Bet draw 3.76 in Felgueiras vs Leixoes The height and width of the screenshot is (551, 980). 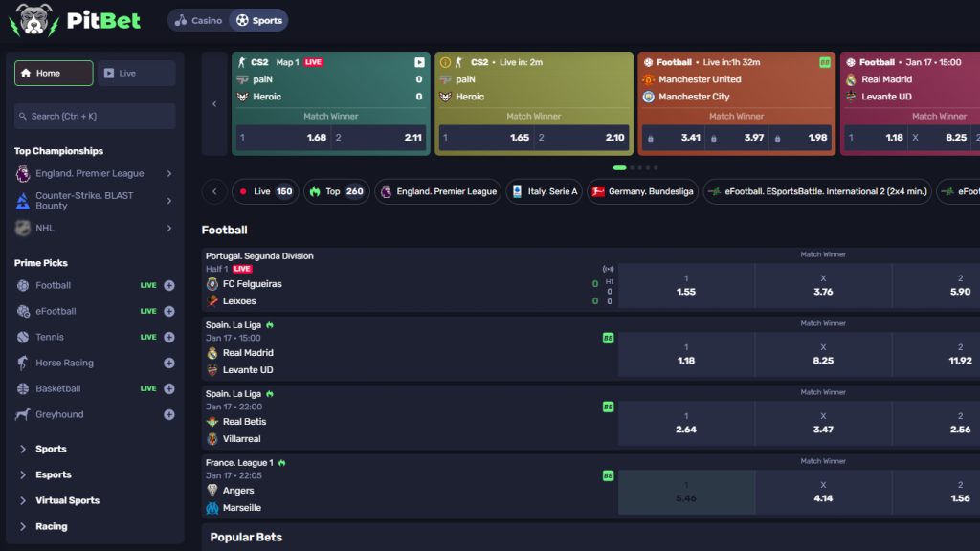[823, 286]
